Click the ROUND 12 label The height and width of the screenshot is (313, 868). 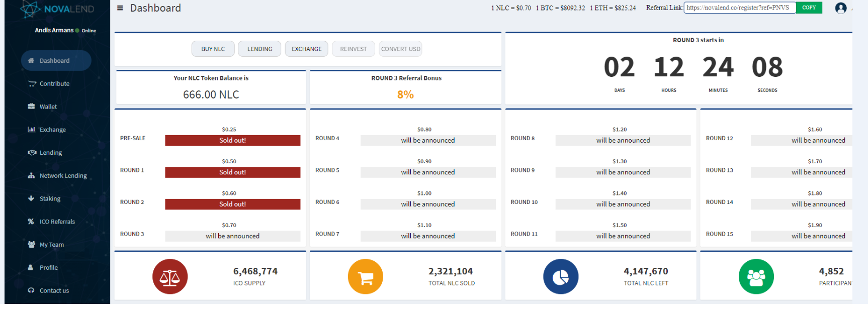click(719, 138)
